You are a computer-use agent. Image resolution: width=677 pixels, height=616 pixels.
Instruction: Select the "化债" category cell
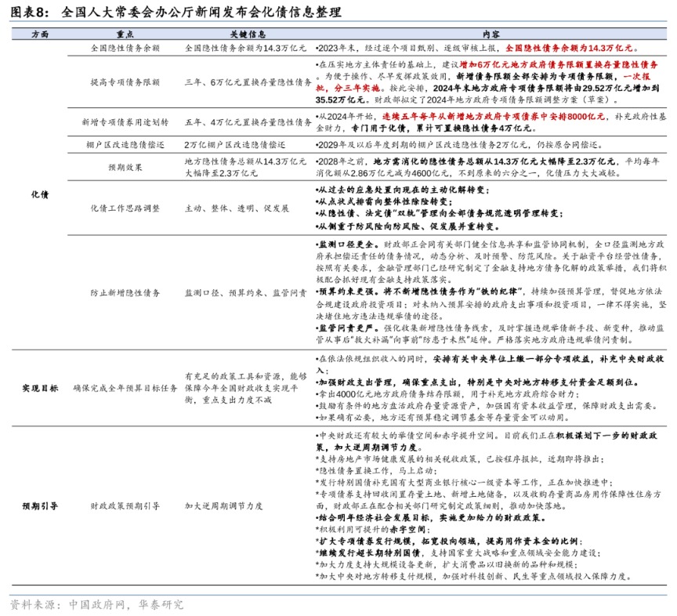pos(39,193)
